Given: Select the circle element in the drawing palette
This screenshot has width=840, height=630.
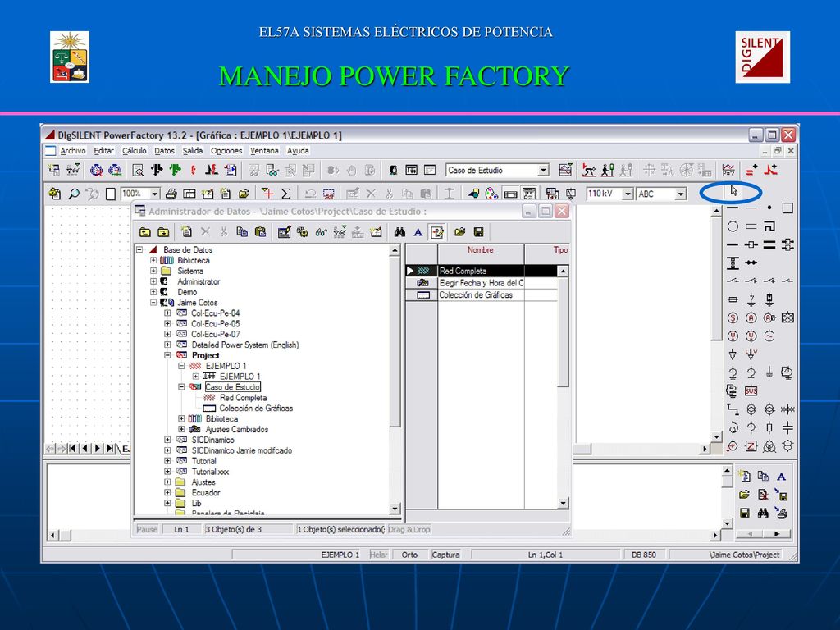Looking at the screenshot, I should pos(733,226).
